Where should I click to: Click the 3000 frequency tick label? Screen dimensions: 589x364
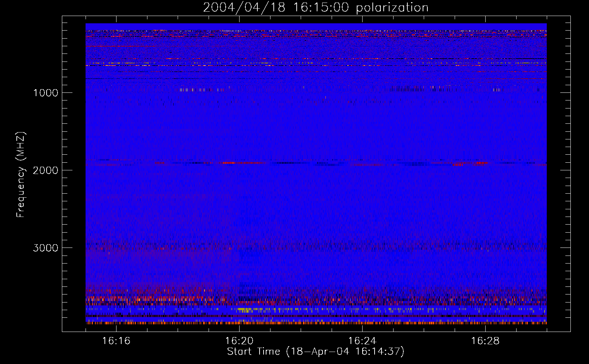pos(46,248)
